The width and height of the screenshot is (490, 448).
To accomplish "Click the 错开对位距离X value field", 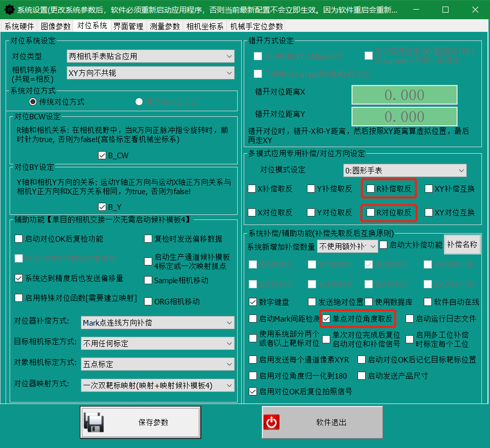I will pos(404,95).
